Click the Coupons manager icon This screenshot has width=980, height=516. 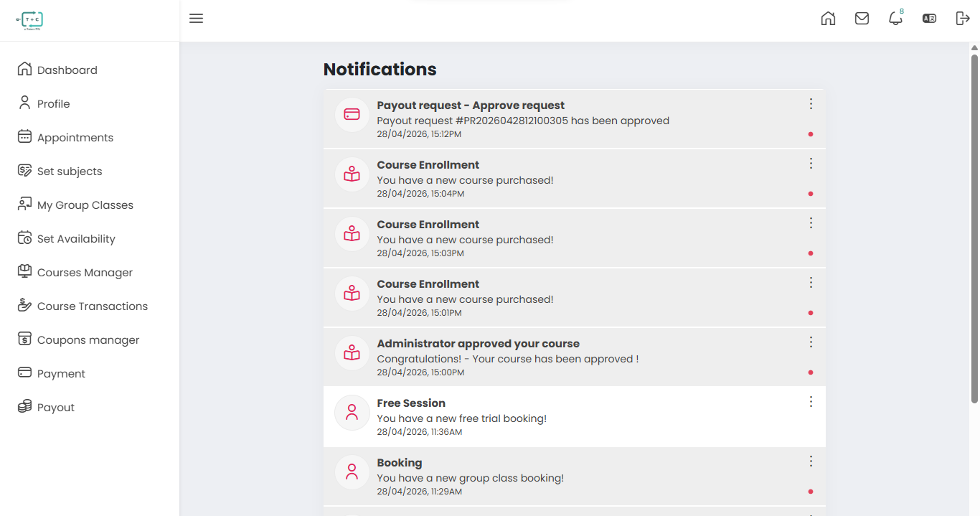[x=24, y=339]
